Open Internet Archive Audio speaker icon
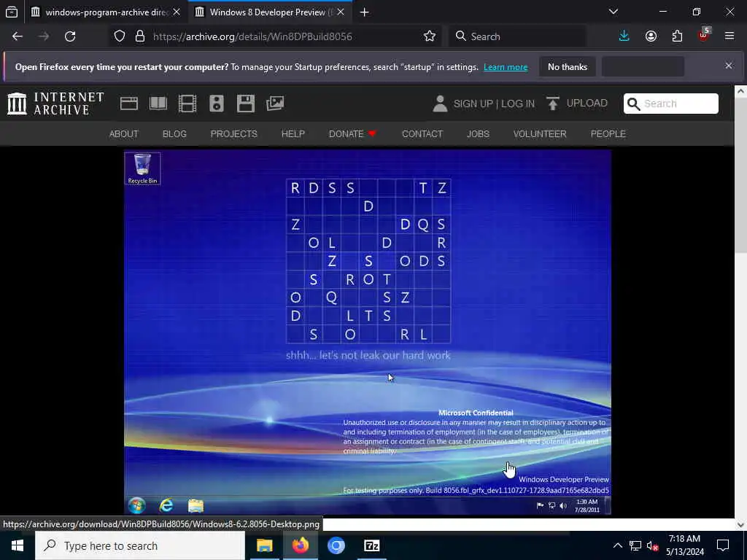747x560 pixels. [216, 104]
